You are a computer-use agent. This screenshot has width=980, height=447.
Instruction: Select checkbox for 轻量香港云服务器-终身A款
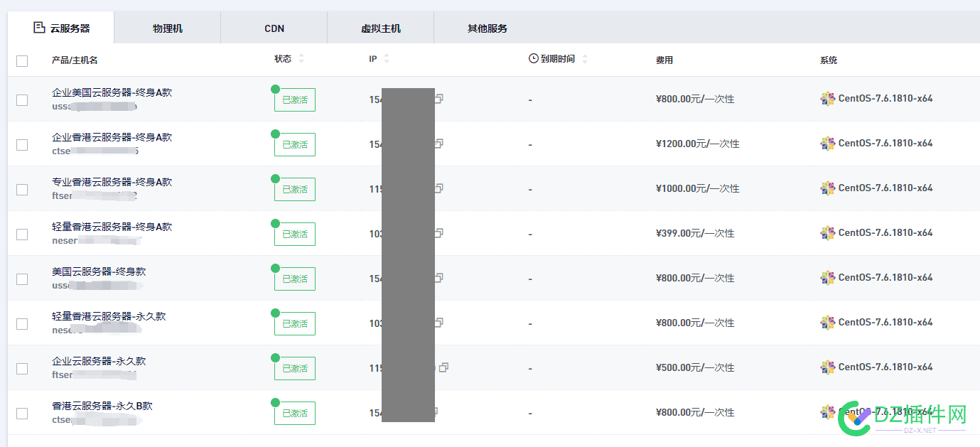coord(22,235)
